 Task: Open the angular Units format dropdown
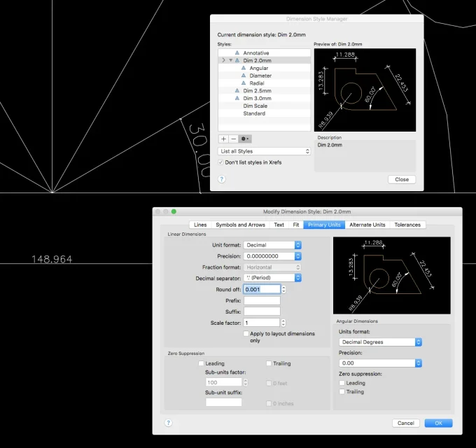380,342
